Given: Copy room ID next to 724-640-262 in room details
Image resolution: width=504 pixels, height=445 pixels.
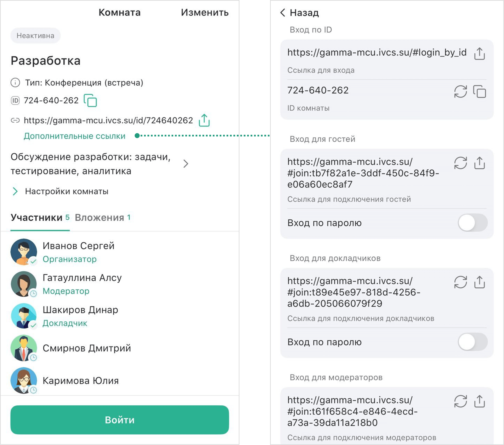Looking at the screenshot, I should pos(90,101).
